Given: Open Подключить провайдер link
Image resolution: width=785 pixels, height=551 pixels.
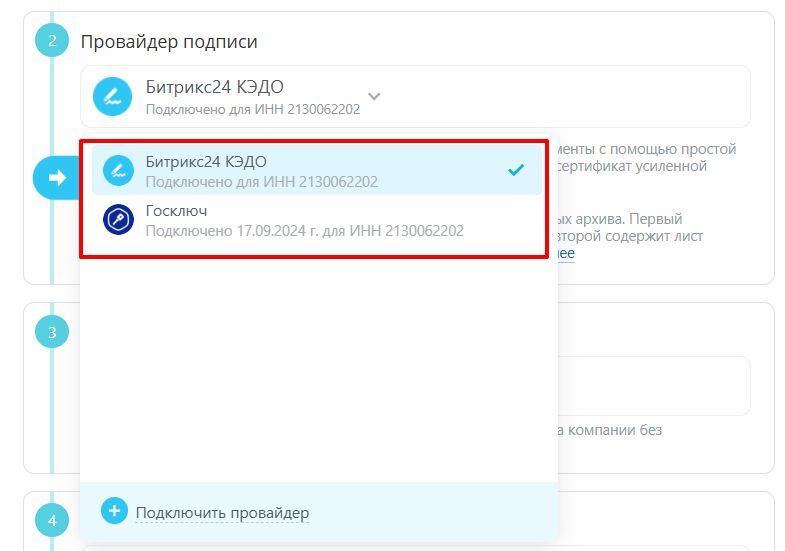Looking at the screenshot, I should (x=222, y=513).
